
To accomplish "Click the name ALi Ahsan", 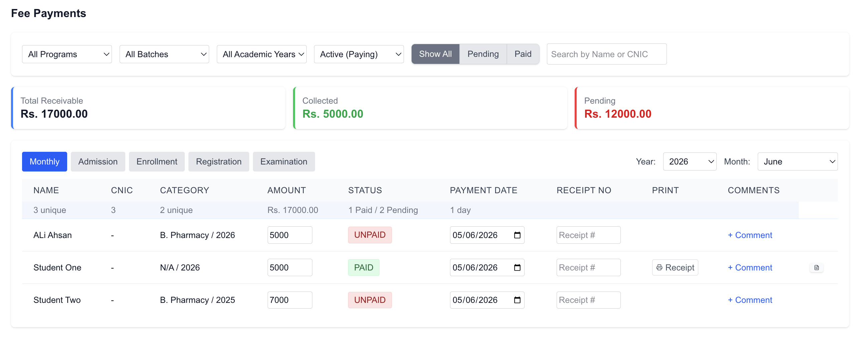I will [x=52, y=235].
